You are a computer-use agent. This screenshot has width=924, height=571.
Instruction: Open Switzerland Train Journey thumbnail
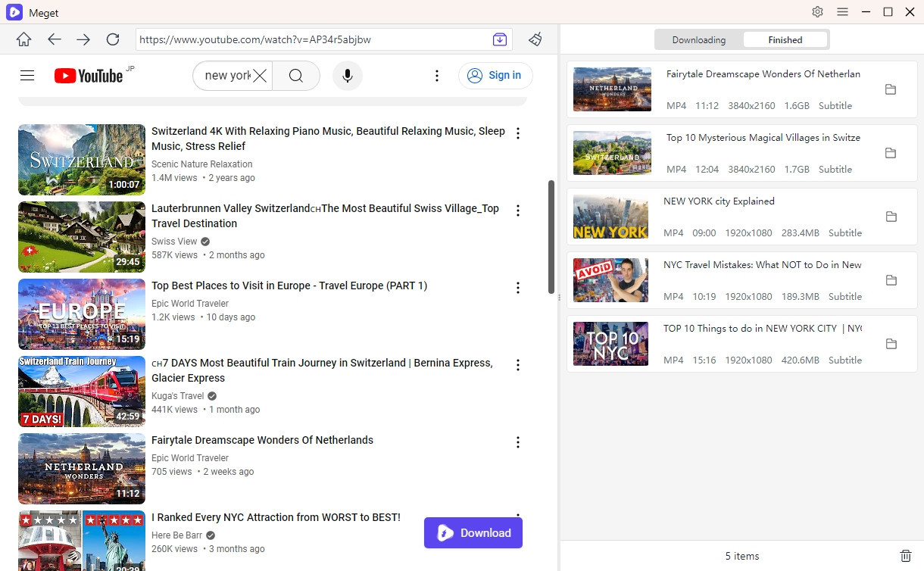(82, 392)
